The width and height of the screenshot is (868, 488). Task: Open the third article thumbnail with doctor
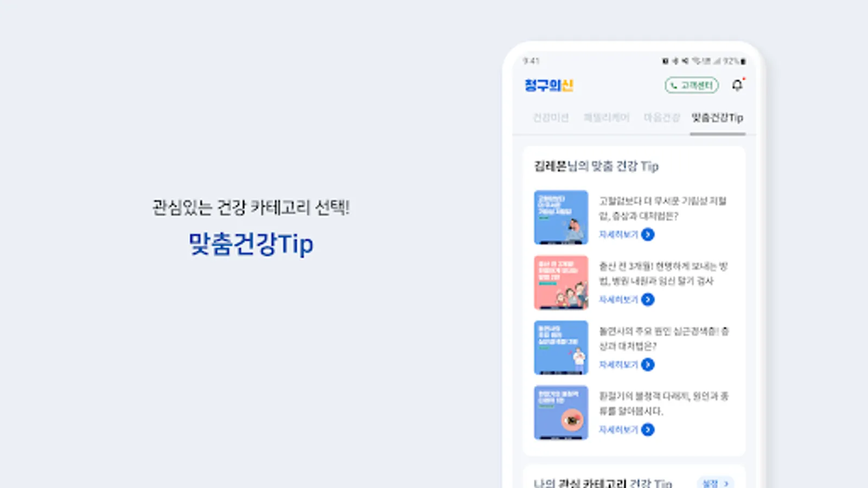(561, 348)
